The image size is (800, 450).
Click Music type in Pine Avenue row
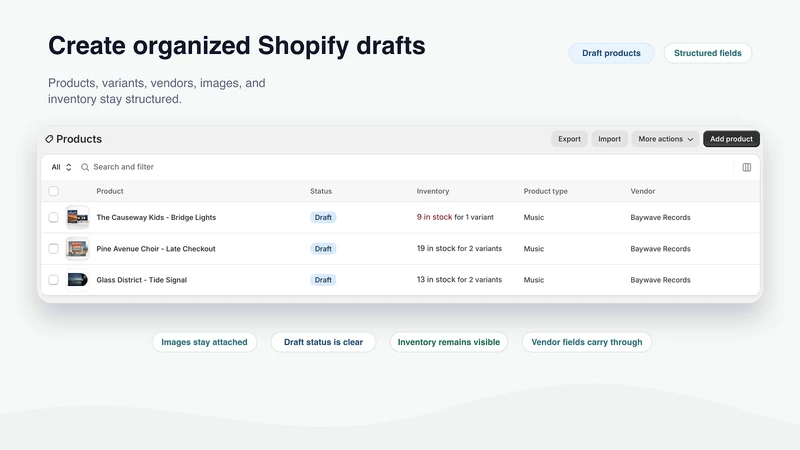(x=534, y=248)
